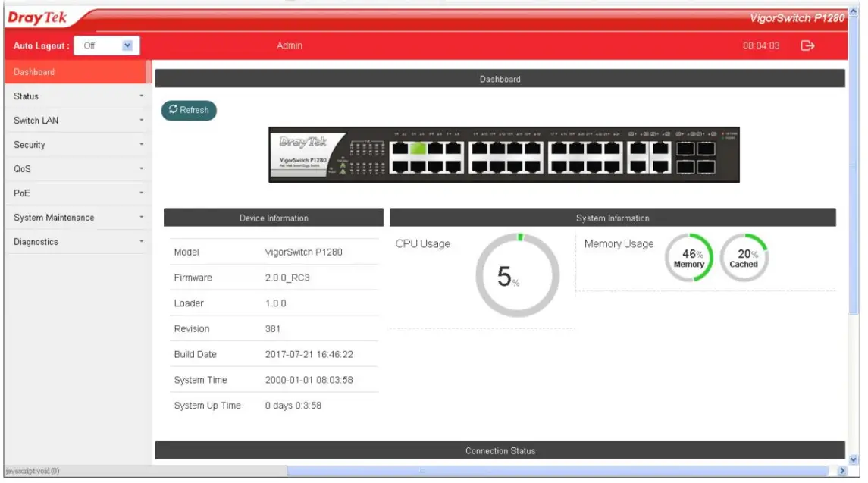Expand the Switch LAN menu arrow
Image resolution: width=868 pixels, height=483 pixels.
(141, 121)
